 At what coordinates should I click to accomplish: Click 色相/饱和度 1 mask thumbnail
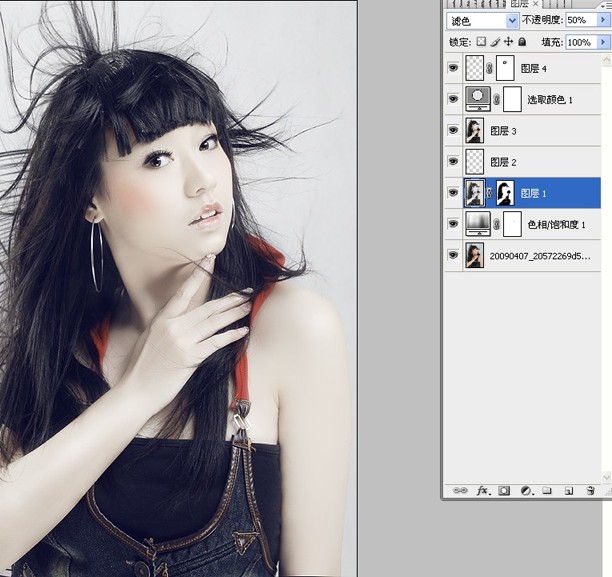point(512,224)
